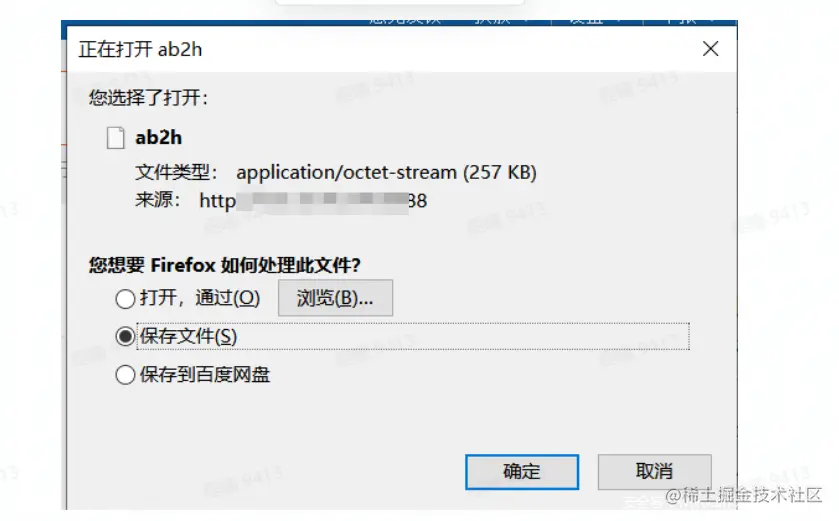The image size is (839, 521).
Task: Enable the 保存到百度网盘 radio circle
Action: (125, 374)
